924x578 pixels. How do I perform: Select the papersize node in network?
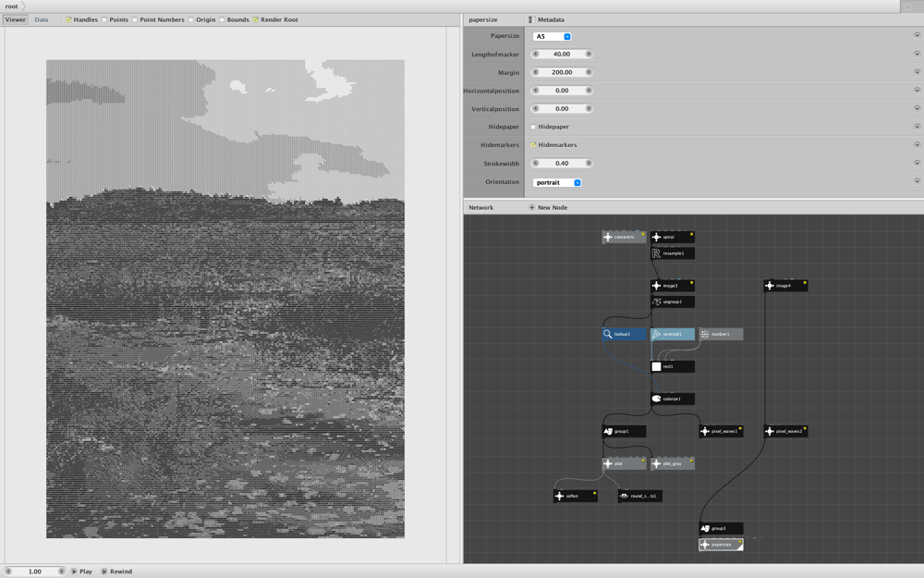721,545
